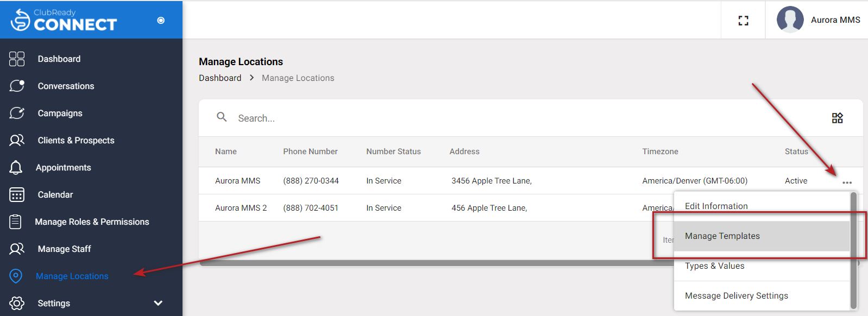Click the Conversations chat bubble icon
The height and width of the screenshot is (316, 868).
pyautogui.click(x=17, y=86)
